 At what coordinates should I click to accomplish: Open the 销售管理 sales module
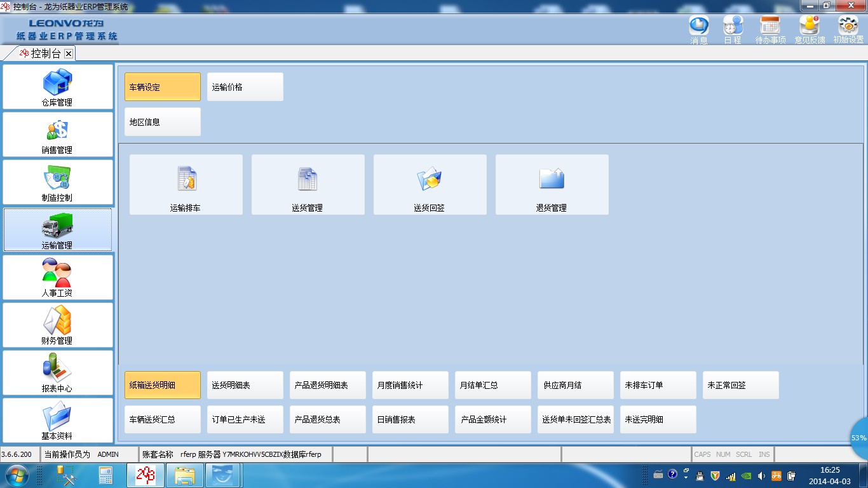(x=57, y=135)
